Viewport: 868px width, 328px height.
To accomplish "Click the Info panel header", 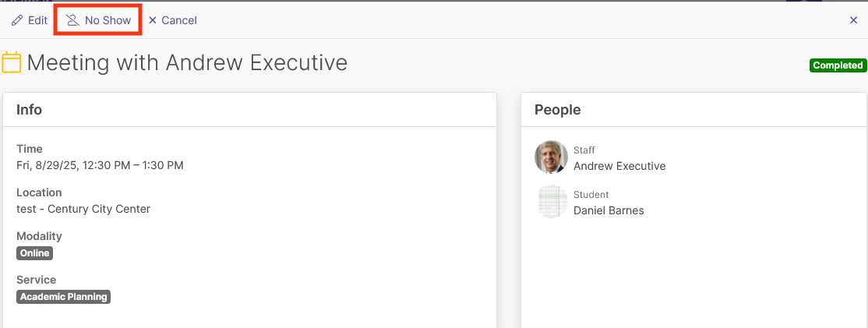I will click(249, 110).
